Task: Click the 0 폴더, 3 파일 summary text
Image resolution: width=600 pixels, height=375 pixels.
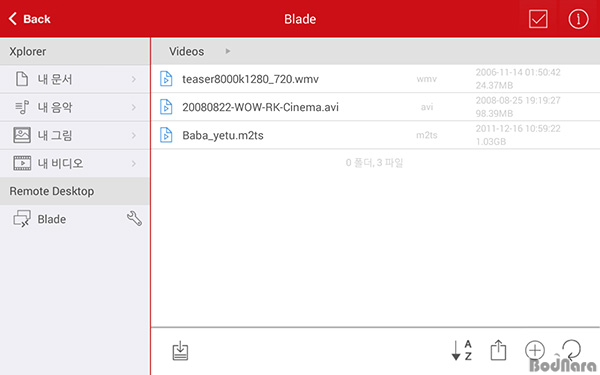Action: pyautogui.click(x=374, y=163)
